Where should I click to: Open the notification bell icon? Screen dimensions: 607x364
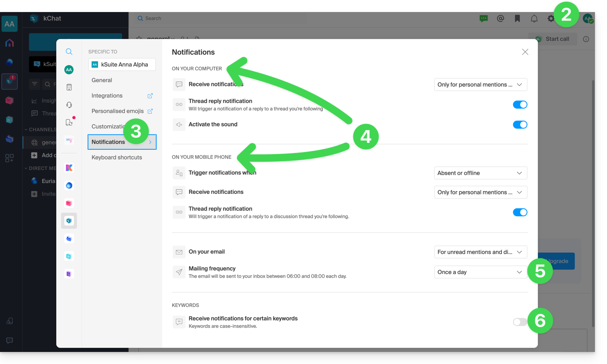534,18
